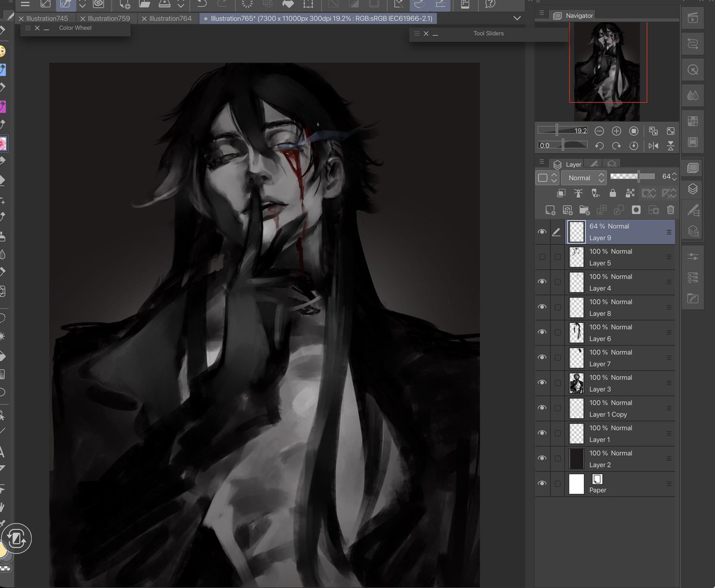Image resolution: width=715 pixels, height=588 pixels.
Task: Open the help question mark icon
Action: click(x=490, y=4)
